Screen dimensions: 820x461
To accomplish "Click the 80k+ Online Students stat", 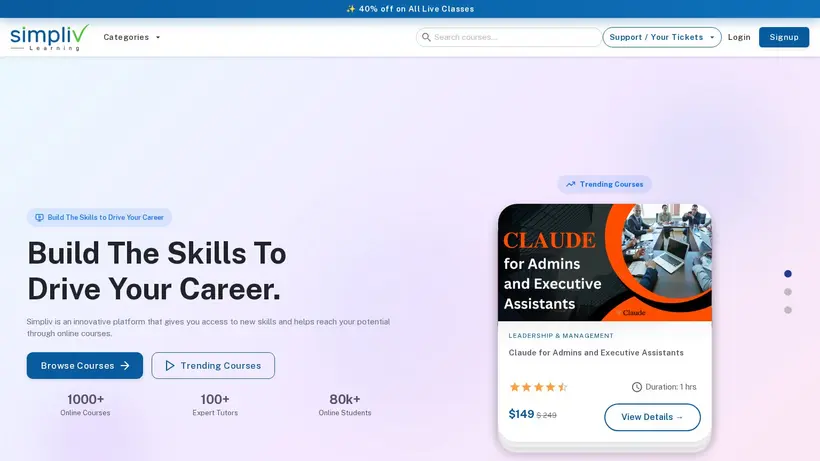I will pos(345,405).
